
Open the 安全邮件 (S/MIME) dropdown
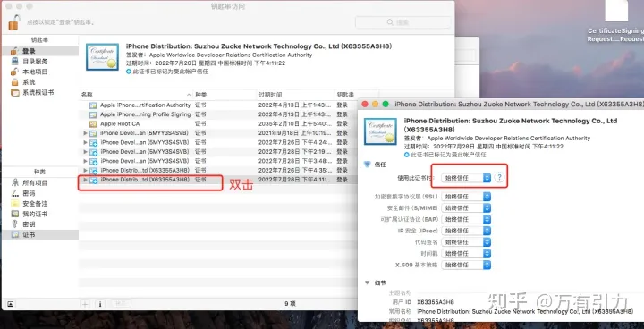click(x=466, y=208)
